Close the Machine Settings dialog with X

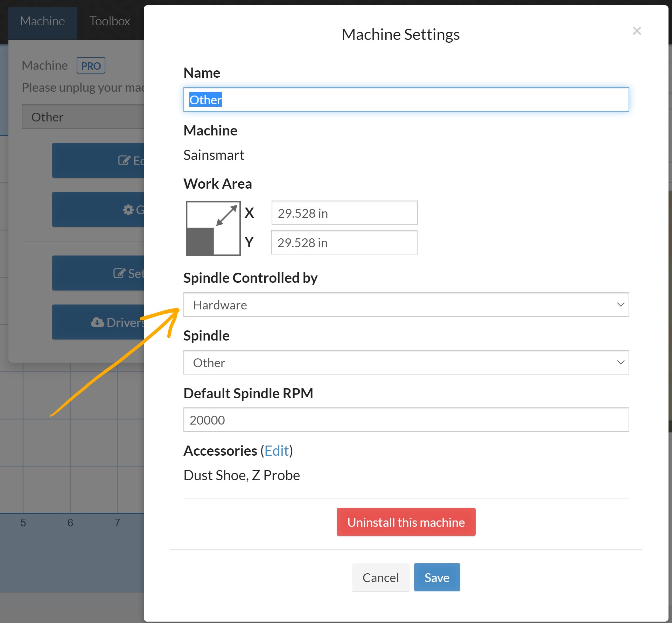(637, 31)
